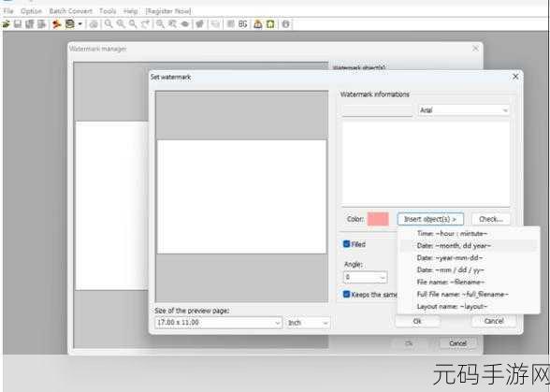Open the Arial font dropdown
This screenshot has height=392, width=550.
pyautogui.click(x=464, y=110)
